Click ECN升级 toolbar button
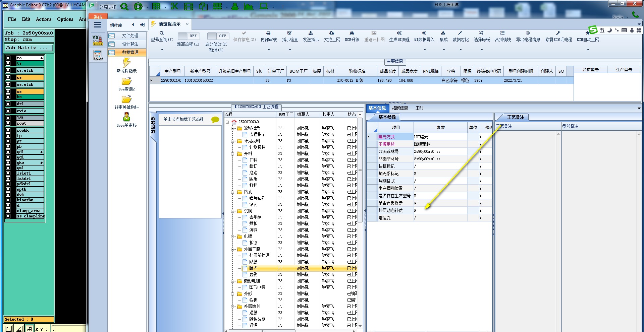The image size is (644, 332). [x=352, y=36]
